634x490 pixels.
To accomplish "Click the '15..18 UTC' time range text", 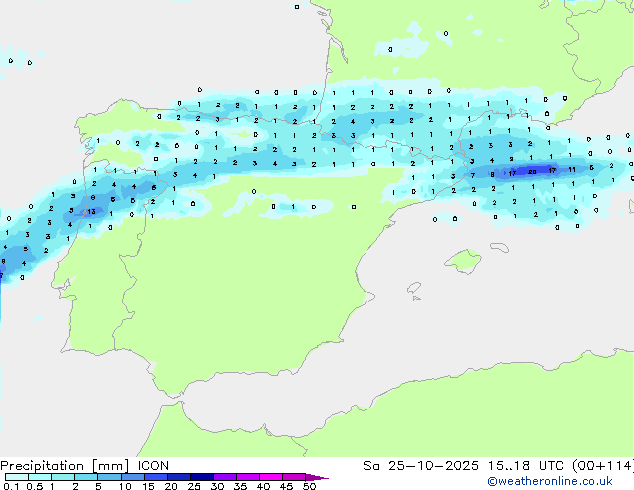I will point(525,466).
